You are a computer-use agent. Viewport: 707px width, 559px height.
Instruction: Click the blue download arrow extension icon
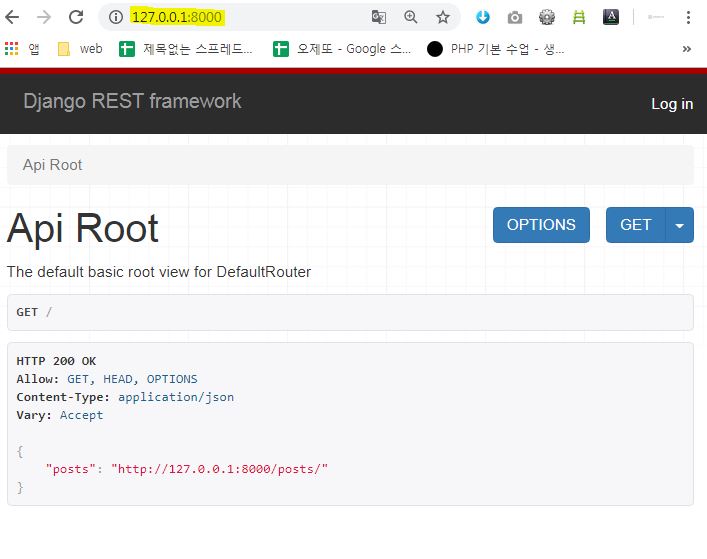pyautogui.click(x=483, y=17)
